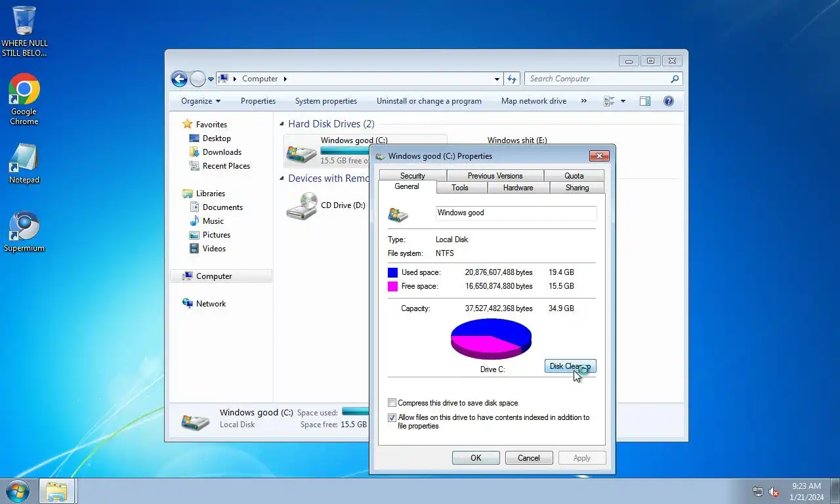Image resolution: width=840 pixels, height=504 pixels.
Task: Click the Computer icon in the address bar
Action: tap(223, 79)
